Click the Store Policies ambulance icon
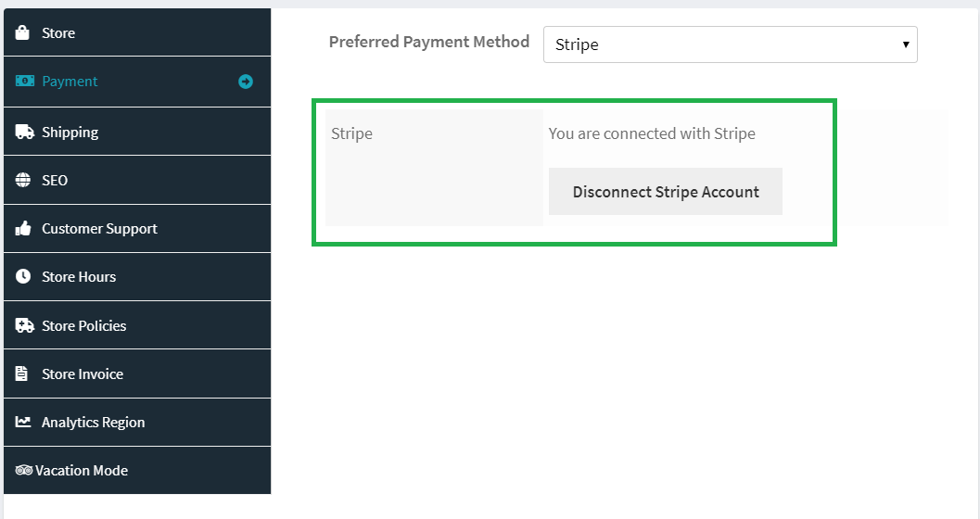Screen dimensions: 980x519 point(24,326)
